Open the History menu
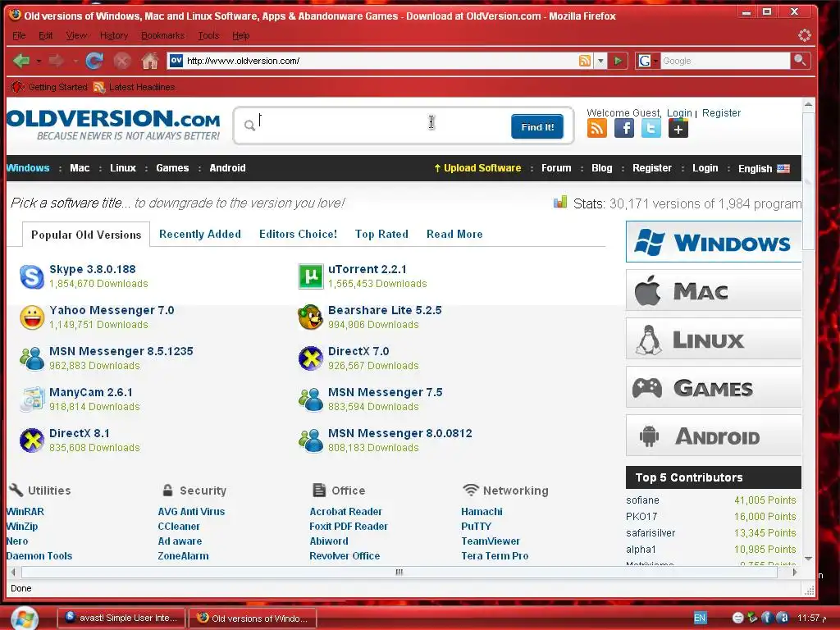Viewport: 840px width, 630px height. pyautogui.click(x=114, y=35)
